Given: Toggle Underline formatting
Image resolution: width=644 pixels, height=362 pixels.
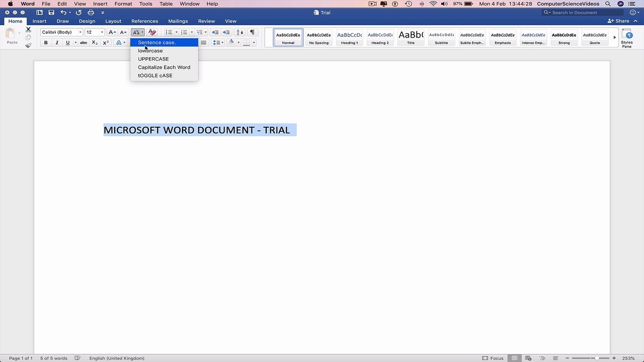Looking at the screenshot, I should point(67,43).
